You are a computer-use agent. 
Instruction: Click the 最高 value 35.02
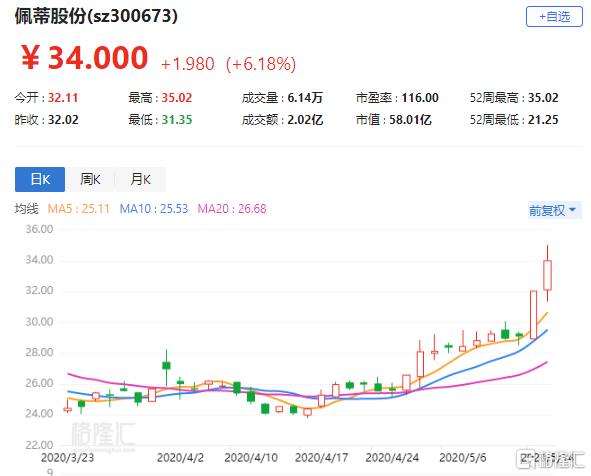point(177,98)
